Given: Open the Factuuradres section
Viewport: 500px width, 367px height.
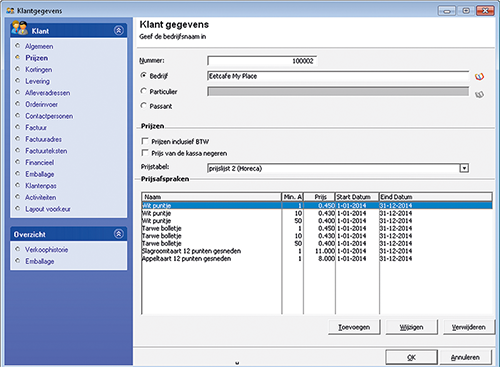Looking at the screenshot, I should (43, 139).
